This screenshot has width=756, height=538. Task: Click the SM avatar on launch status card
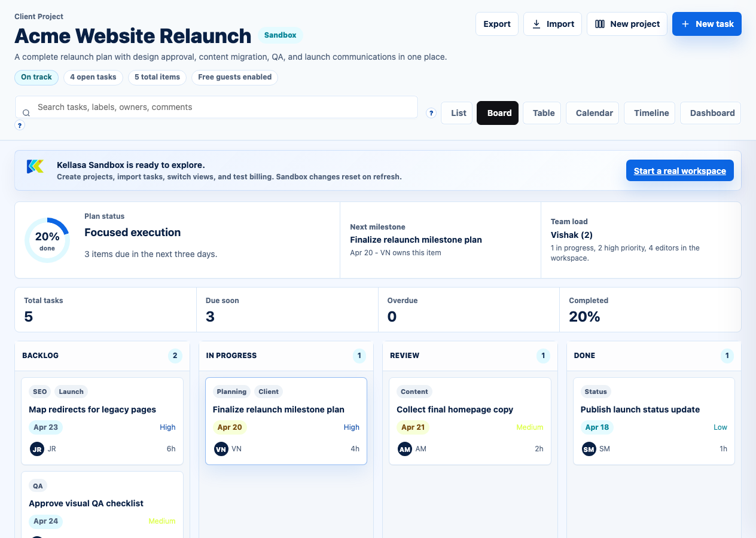pyautogui.click(x=589, y=449)
